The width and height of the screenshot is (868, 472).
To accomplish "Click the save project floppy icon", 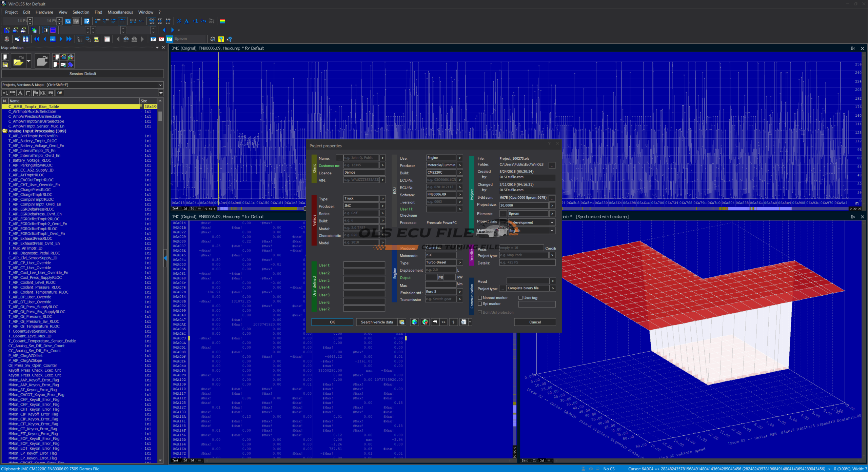I will [5, 65].
